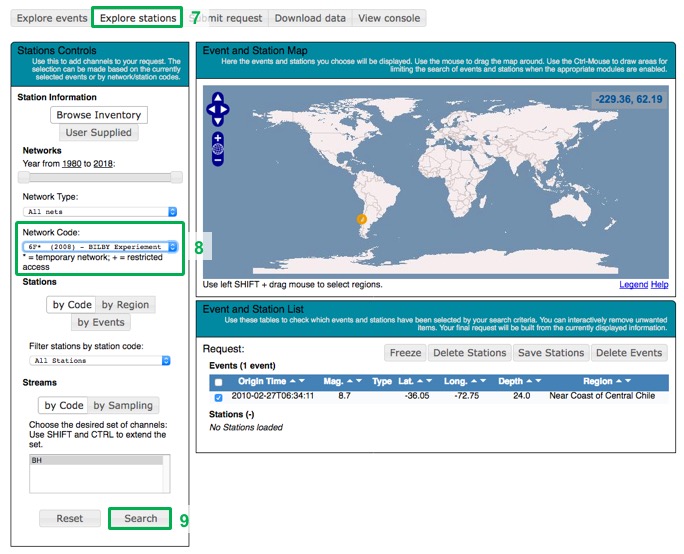This screenshot has height=554, width=684.
Task: Sort Region column descending
Action: [x=628, y=381]
